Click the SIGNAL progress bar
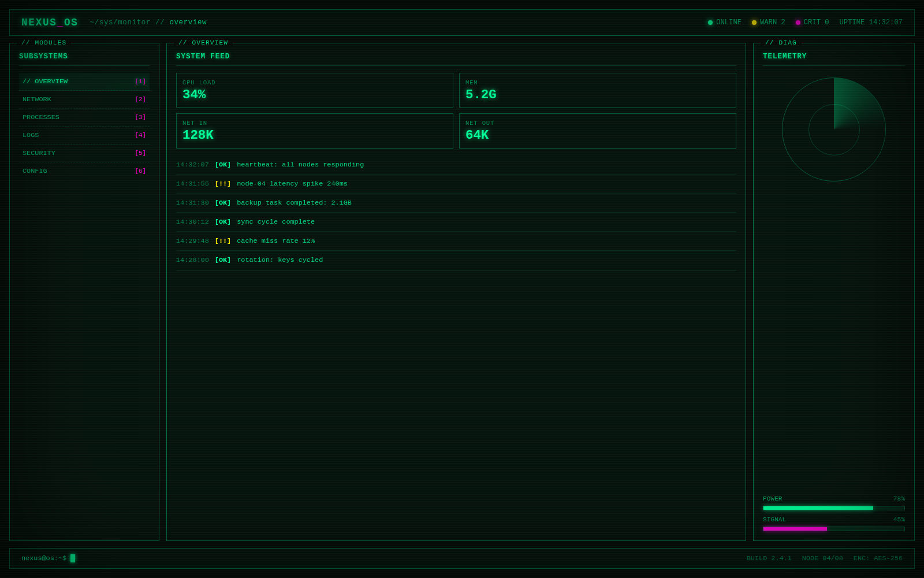 coord(834,529)
